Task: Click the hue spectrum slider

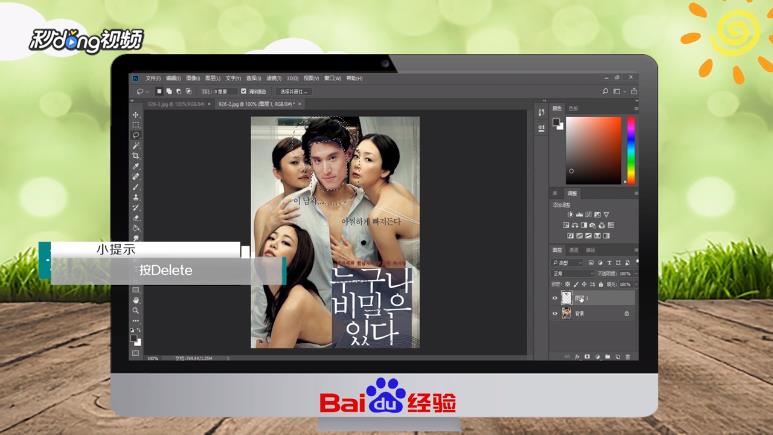Action: (631, 150)
